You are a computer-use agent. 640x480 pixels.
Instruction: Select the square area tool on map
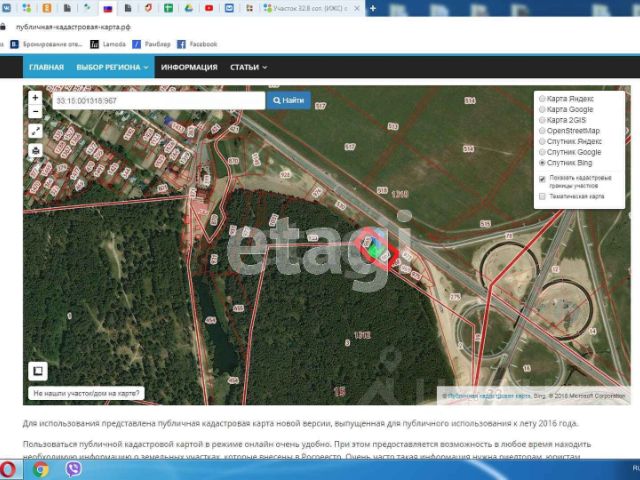point(38,371)
